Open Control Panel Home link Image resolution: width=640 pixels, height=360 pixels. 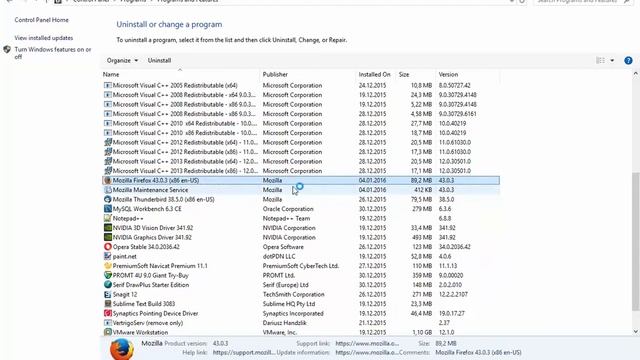(42, 20)
